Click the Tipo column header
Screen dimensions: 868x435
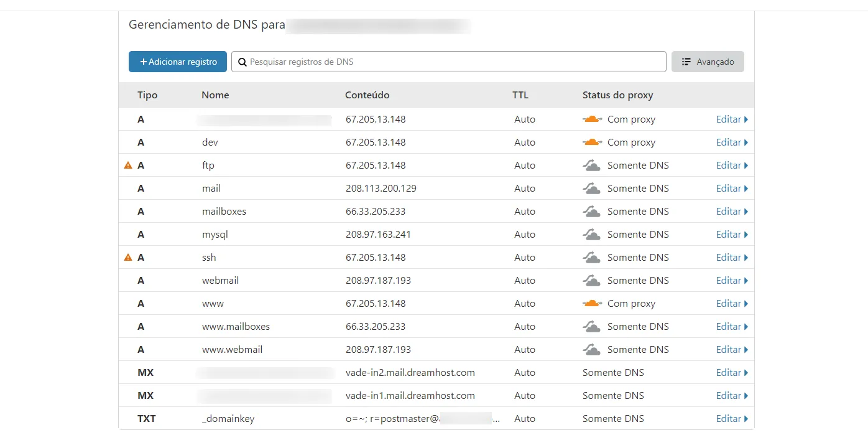147,95
